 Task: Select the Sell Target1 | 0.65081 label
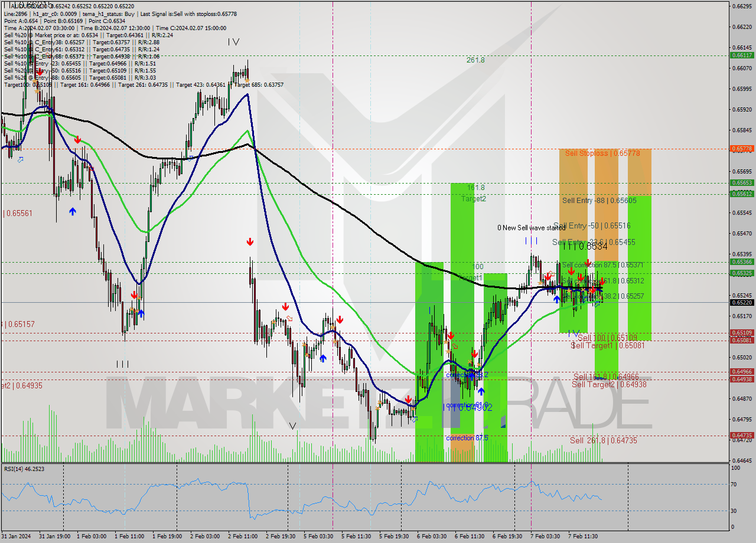click(x=608, y=345)
